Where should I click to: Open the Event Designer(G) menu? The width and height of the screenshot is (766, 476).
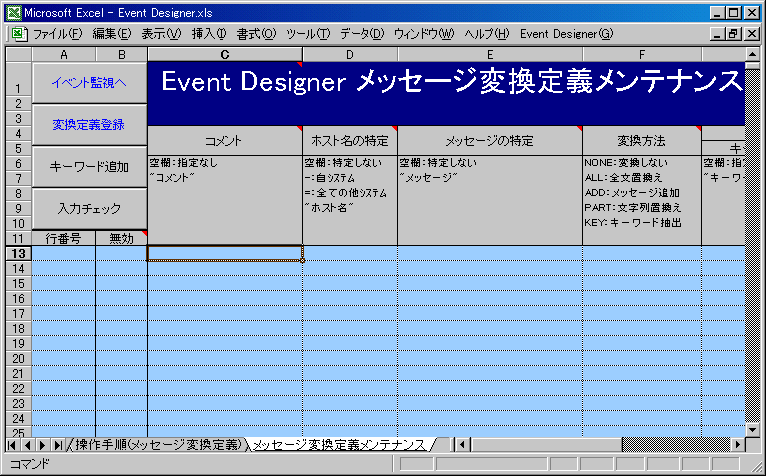[566, 34]
